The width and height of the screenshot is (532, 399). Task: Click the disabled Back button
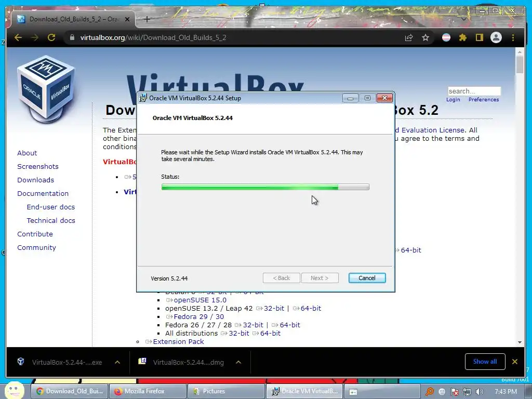281,278
